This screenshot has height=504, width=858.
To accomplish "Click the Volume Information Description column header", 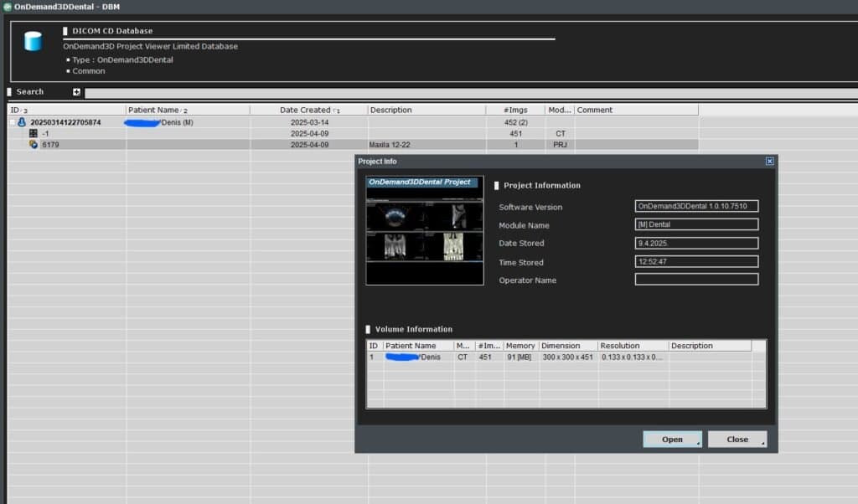I will [x=710, y=346].
